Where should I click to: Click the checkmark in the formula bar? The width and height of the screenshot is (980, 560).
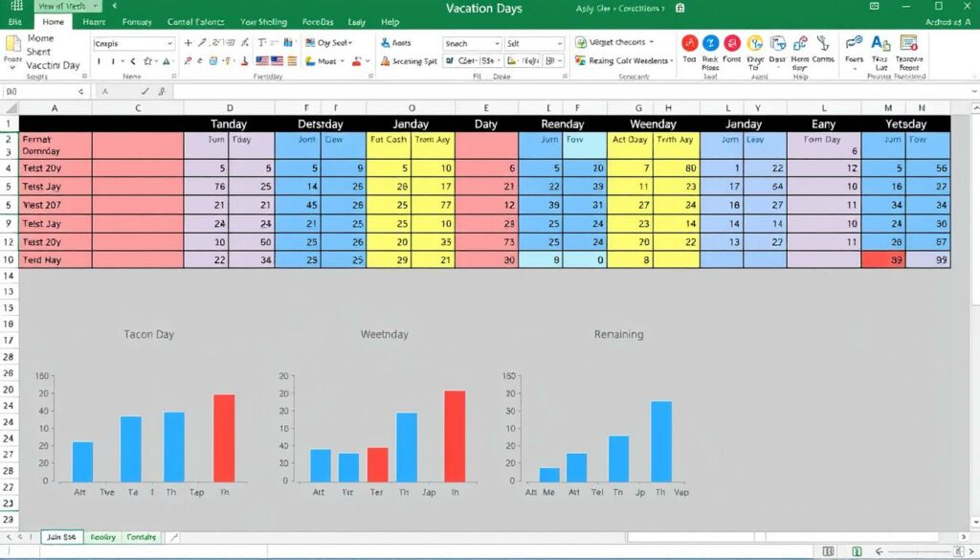[x=145, y=91]
